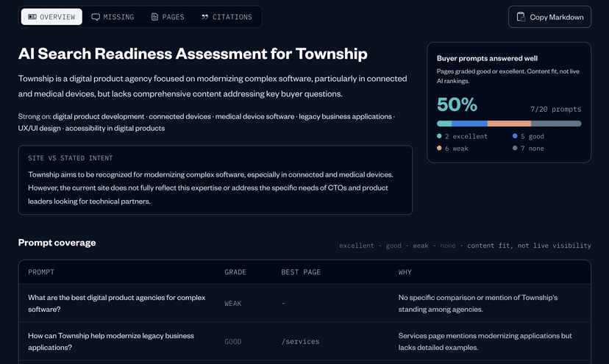Click the 50% score value

pos(457,104)
